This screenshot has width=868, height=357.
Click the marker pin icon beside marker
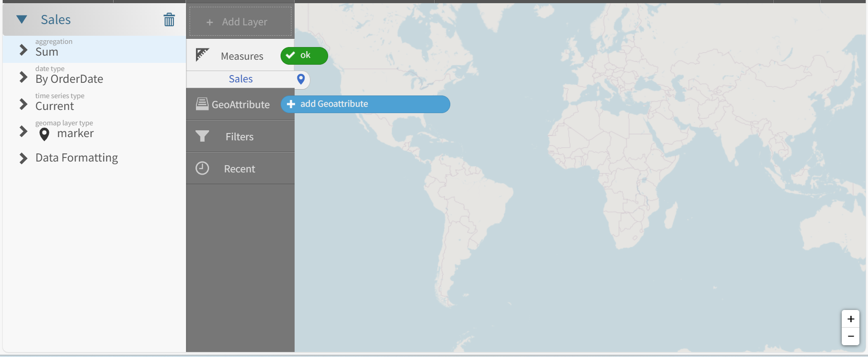tap(44, 134)
